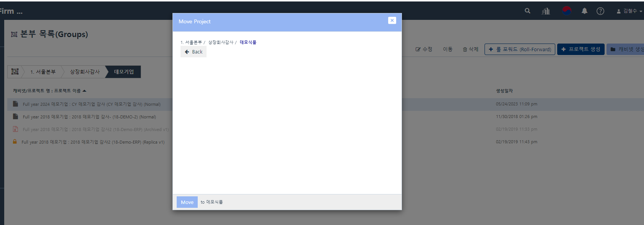Select 상장회사감사 in page breadcrumb

click(85, 72)
